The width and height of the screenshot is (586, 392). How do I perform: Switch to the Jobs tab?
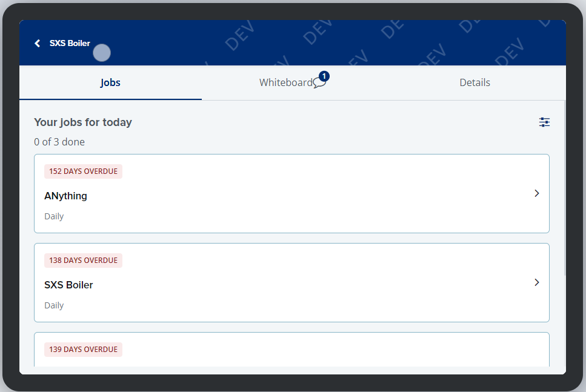coord(110,82)
